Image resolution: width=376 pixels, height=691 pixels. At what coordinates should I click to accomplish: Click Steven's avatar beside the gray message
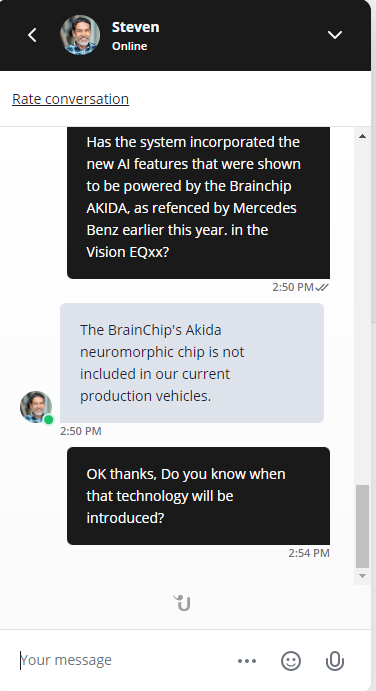[36, 407]
